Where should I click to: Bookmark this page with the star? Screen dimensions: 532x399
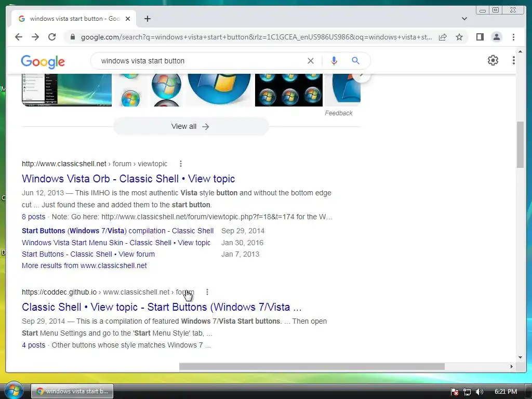pos(459,37)
